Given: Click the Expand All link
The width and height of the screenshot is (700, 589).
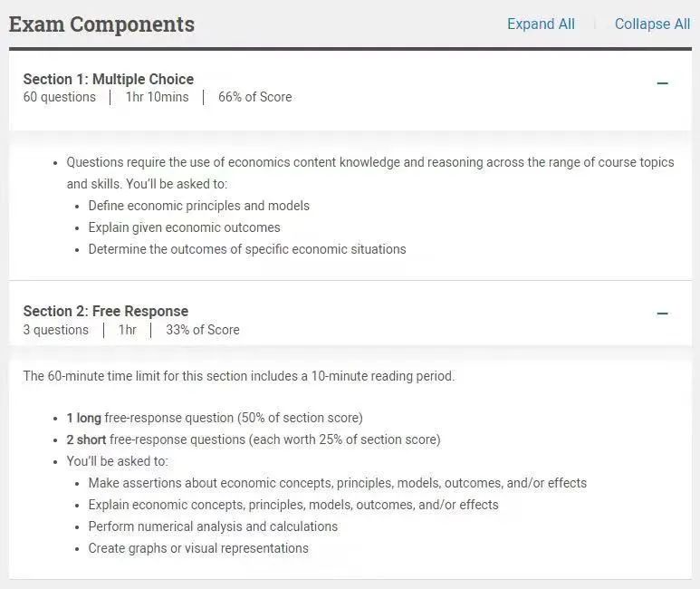Looking at the screenshot, I should point(541,24).
